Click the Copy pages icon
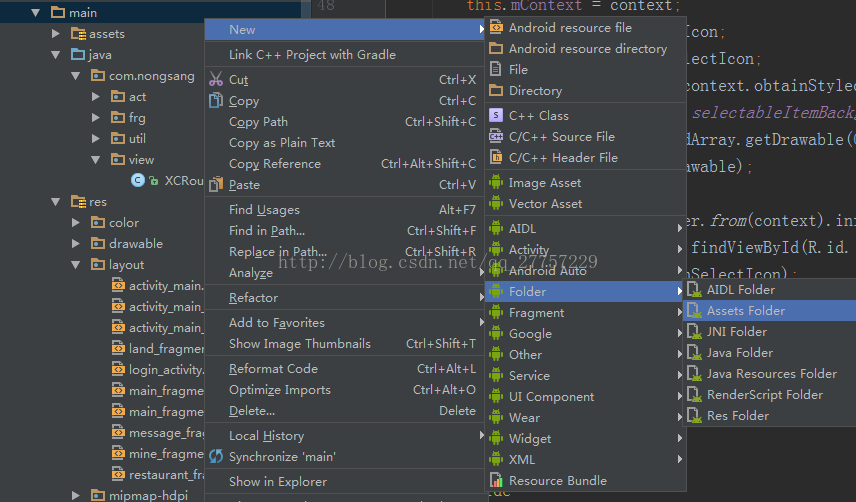The height and width of the screenshot is (502, 856). click(216, 100)
